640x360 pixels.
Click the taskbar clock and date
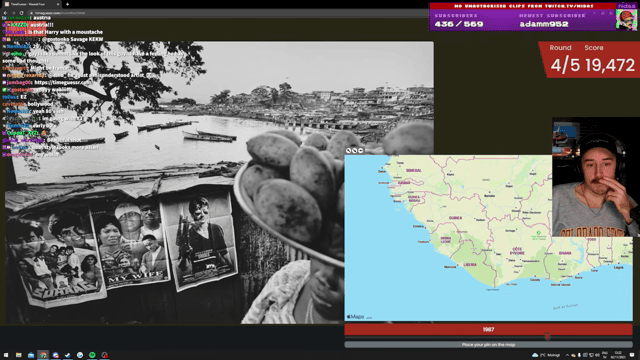[618, 355]
